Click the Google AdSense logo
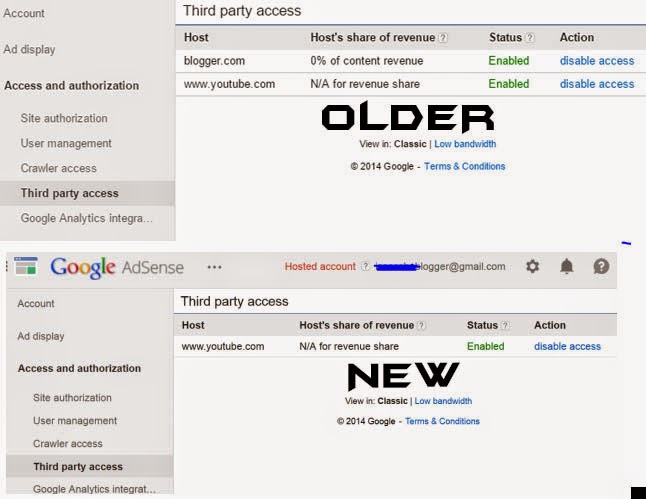Viewport: 646px width, 499px height. point(117,267)
